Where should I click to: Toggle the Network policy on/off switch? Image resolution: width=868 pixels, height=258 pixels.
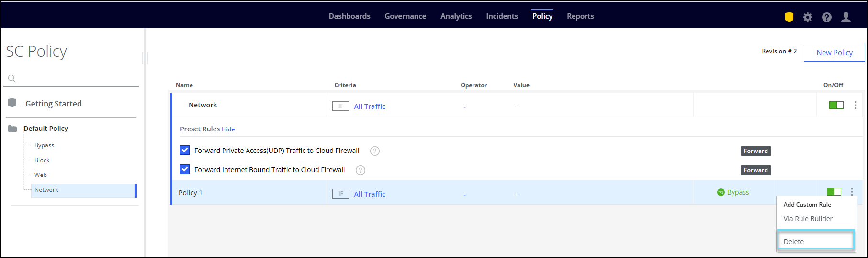(836, 105)
